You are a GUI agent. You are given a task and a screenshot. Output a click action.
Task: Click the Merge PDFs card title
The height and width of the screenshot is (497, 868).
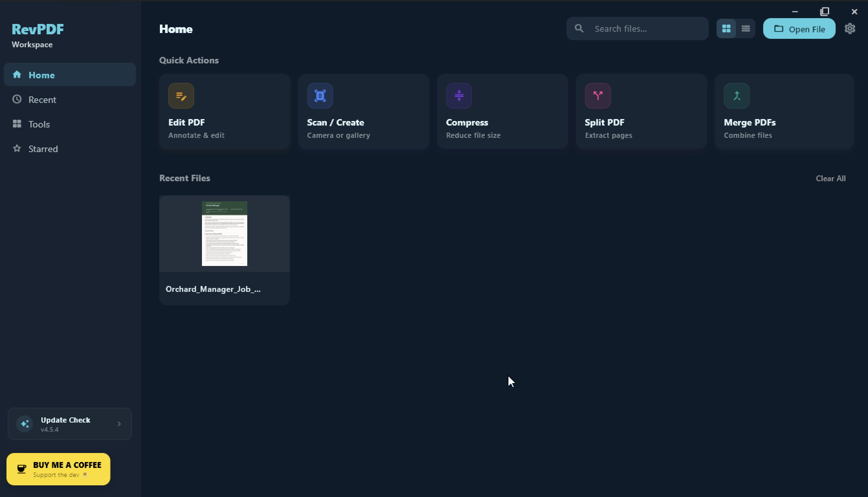click(750, 122)
